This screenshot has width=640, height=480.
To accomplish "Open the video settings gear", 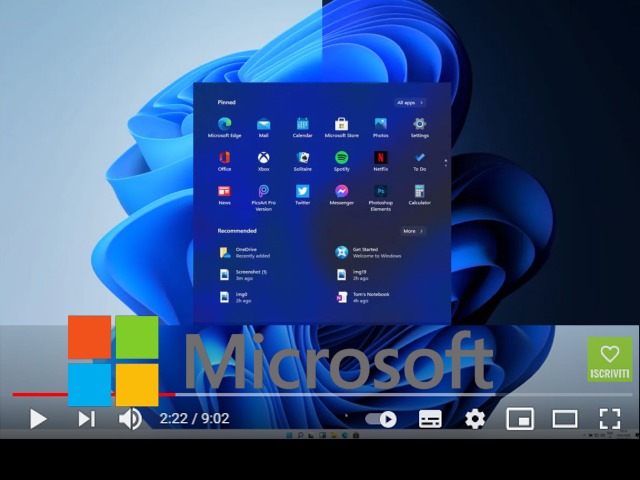I will coord(475,419).
